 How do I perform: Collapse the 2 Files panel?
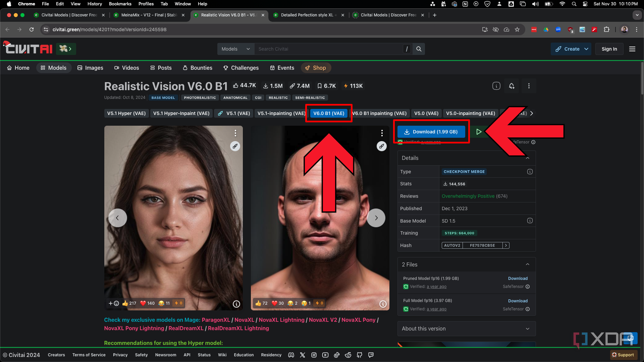click(x=528, y=264)
